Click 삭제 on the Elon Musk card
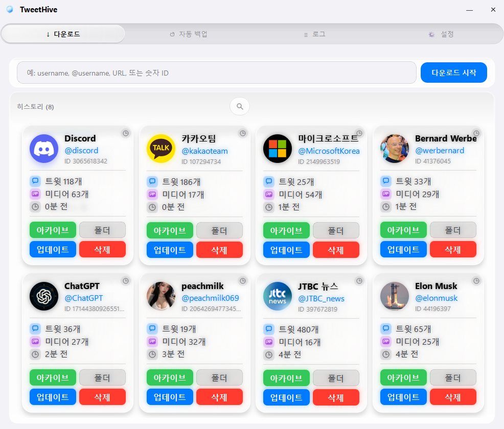The image size is (504, 429). tap(453, 397)
